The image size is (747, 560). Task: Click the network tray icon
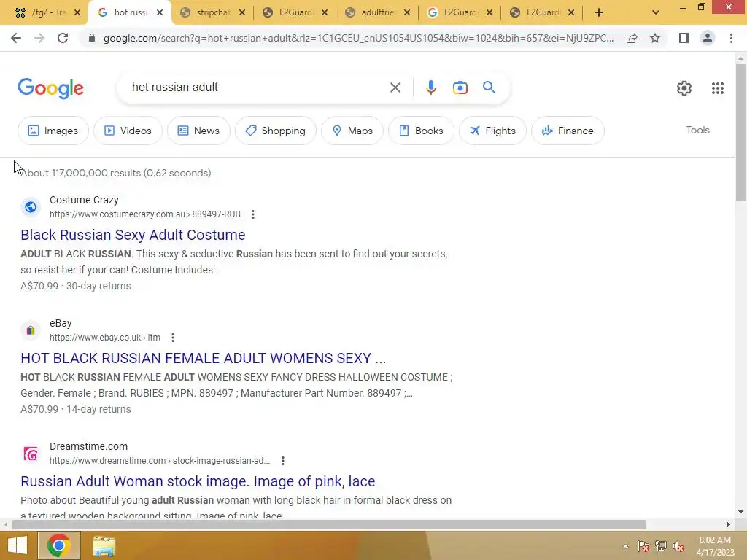[661, 546]
